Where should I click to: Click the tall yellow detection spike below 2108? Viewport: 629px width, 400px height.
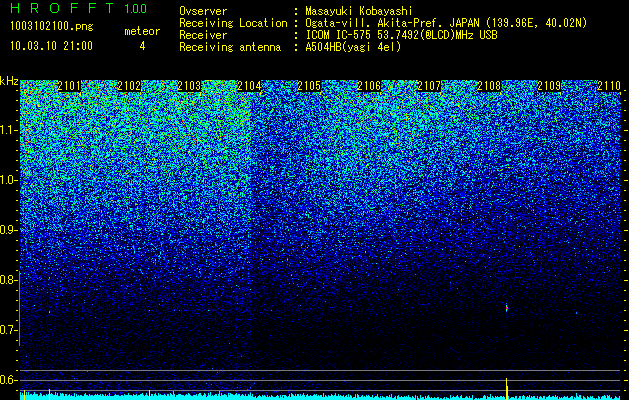pos(507,388)
